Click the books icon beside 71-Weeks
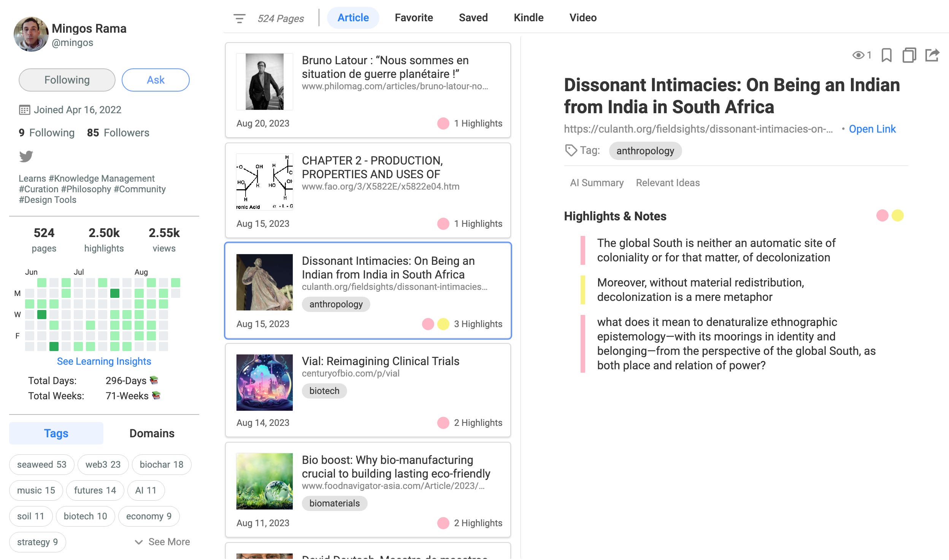The image size is (949, 560). click(156, 395)
